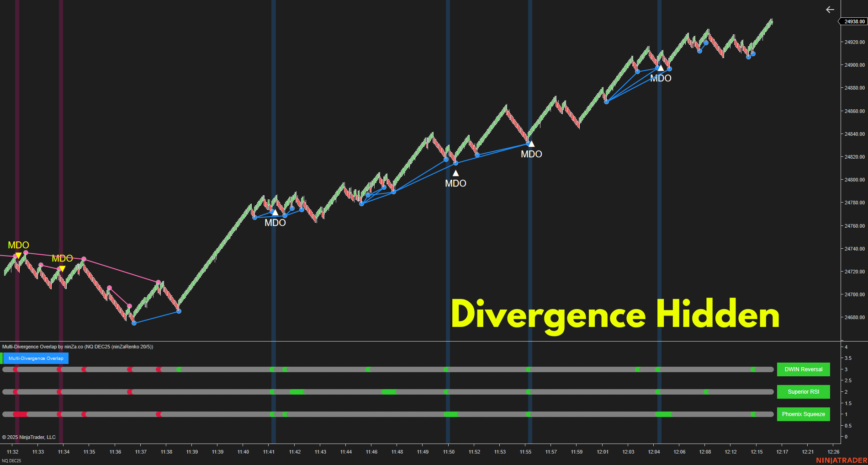Toggle the Superior RSI indicator
This screenshot has height=465, width=868.
pyautogui.click(x=803, y=392)
